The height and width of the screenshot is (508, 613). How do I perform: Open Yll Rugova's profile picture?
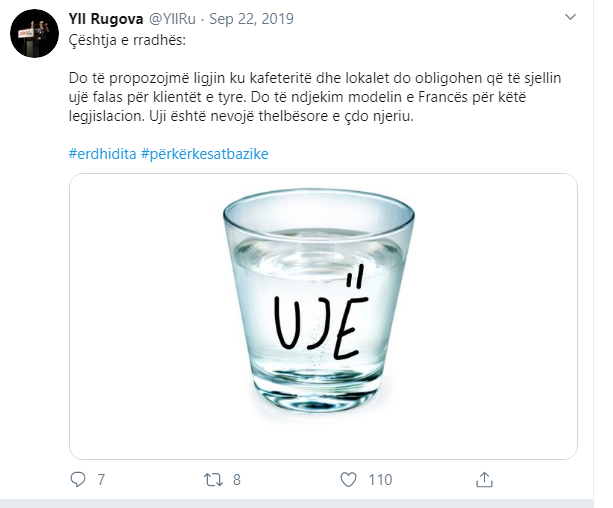tap(32, 35)
